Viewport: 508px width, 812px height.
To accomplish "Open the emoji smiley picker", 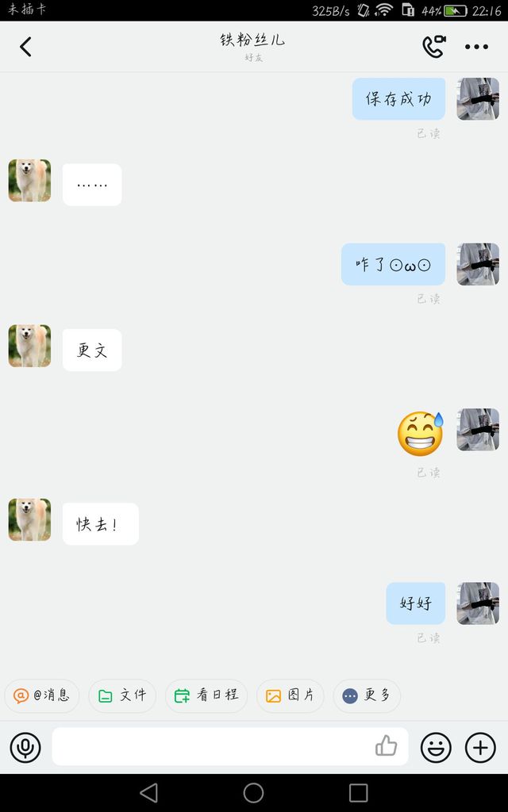I will point(436,747).
